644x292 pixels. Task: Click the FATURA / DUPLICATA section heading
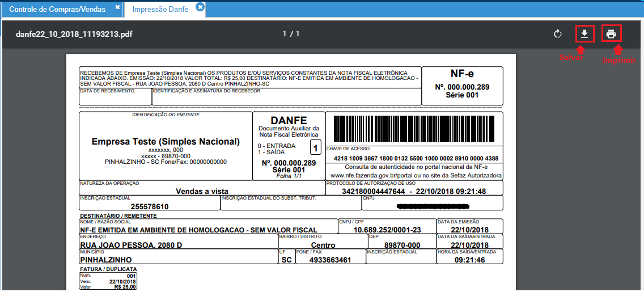[108, 269]
